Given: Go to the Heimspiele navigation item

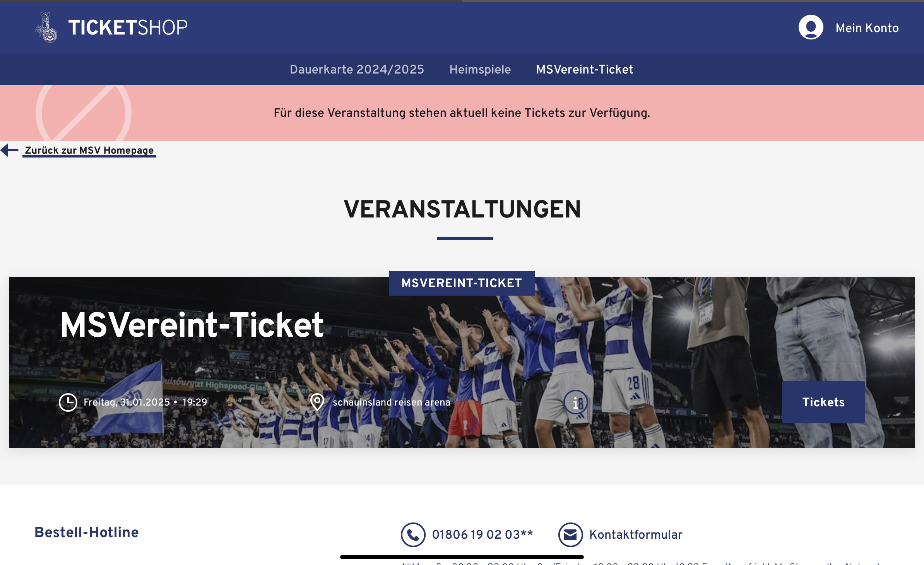Looking at the screenshot, I should 480,70.
